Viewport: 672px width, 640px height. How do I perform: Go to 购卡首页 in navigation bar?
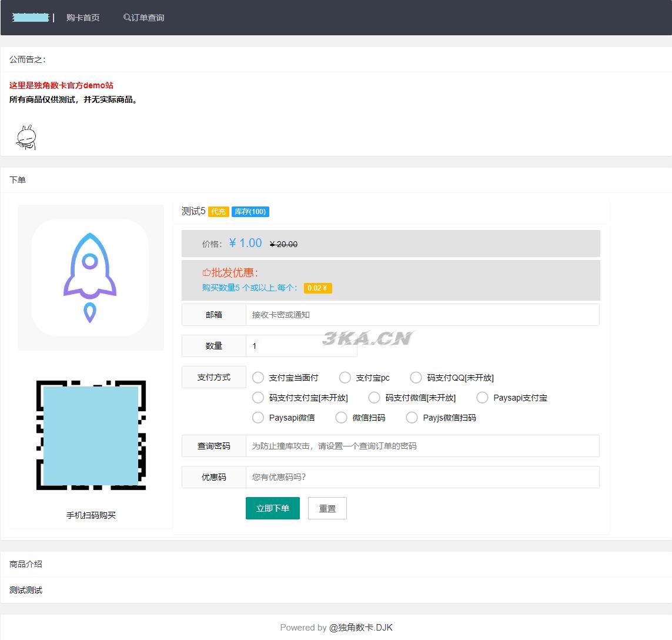coord(83,18)
